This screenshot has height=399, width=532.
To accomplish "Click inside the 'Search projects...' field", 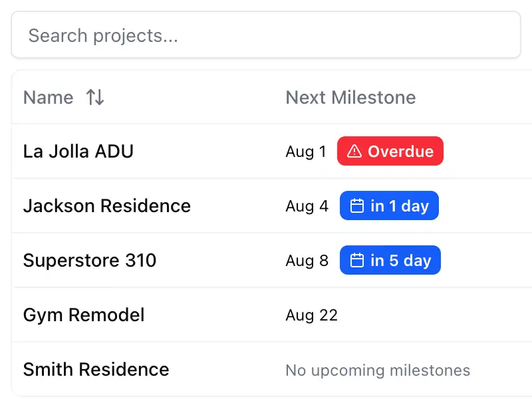I will pos(266,35).
